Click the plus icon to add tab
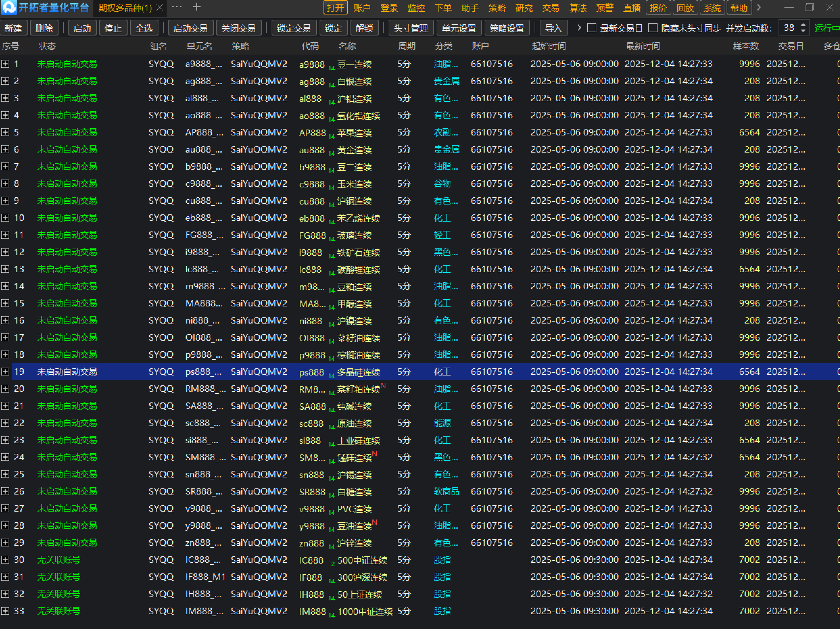The image size is (840, 629). pyautogui.click(x=196, y=7)
